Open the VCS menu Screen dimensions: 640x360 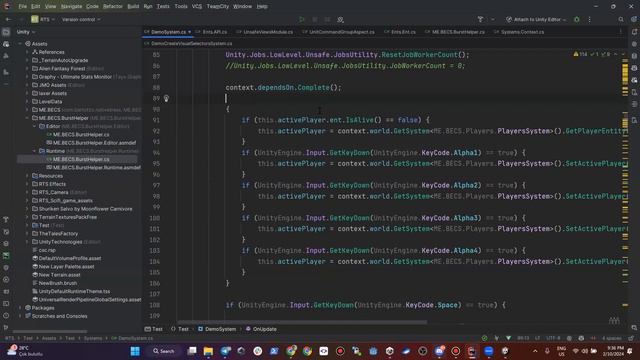point(197,7)
